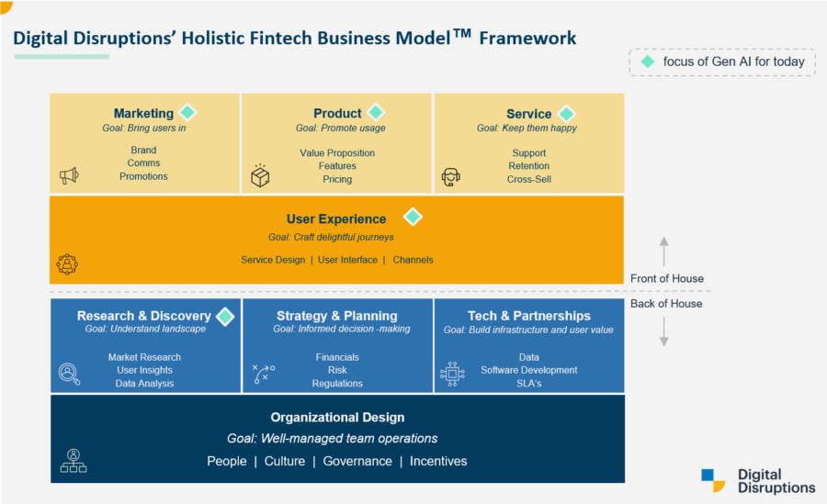Click the Gen AI legend diamond
The width and height of the screenshot is (827, 504).
(x=648, y=62)
